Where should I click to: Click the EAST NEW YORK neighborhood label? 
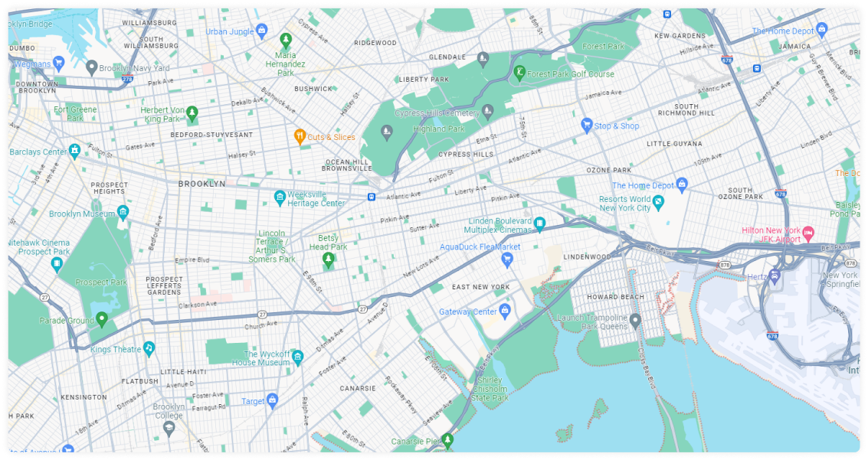(480, 287)
